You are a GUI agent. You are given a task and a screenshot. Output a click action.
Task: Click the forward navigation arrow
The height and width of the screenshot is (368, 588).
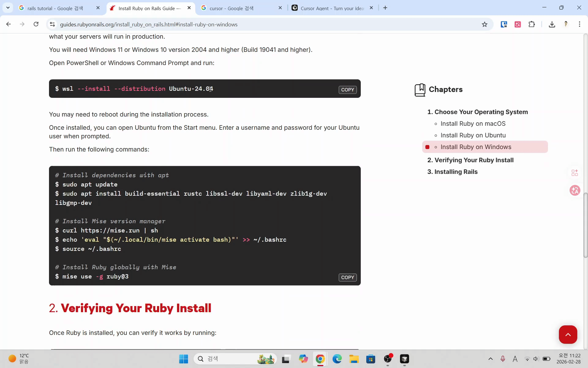tap(22, 24)
